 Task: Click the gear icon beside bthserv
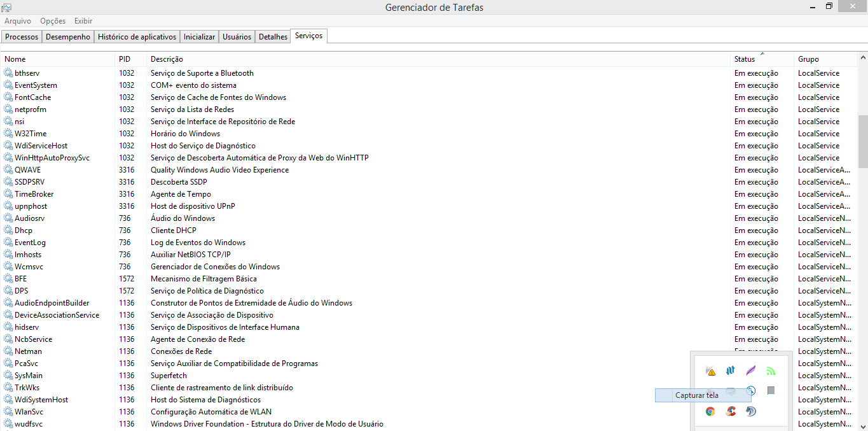coord(8,73)
